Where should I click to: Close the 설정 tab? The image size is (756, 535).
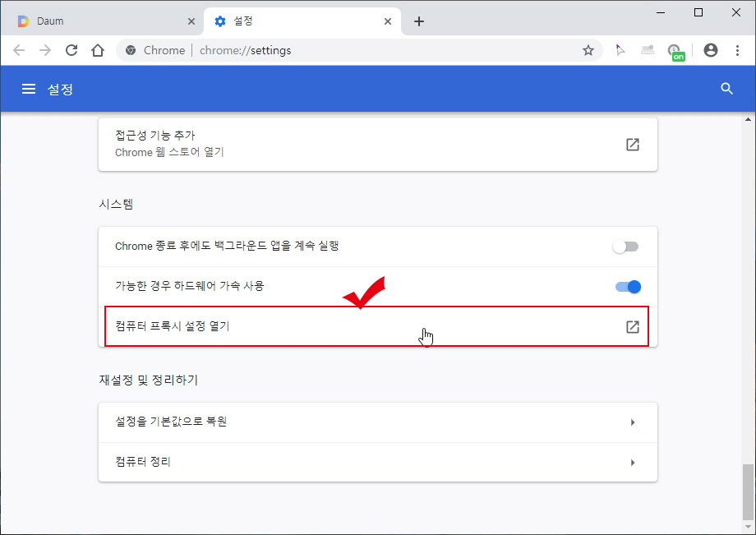pyautogui.click(x=388, y=21)
